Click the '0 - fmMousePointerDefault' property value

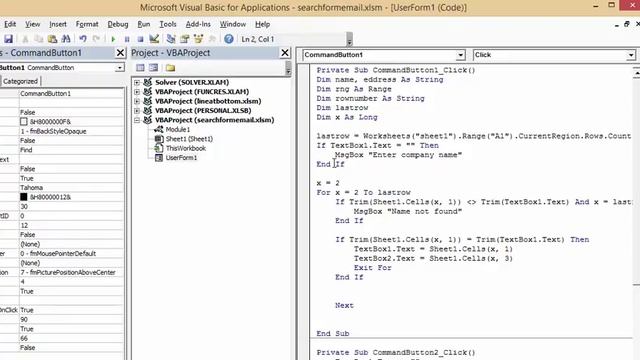[58, 253]
